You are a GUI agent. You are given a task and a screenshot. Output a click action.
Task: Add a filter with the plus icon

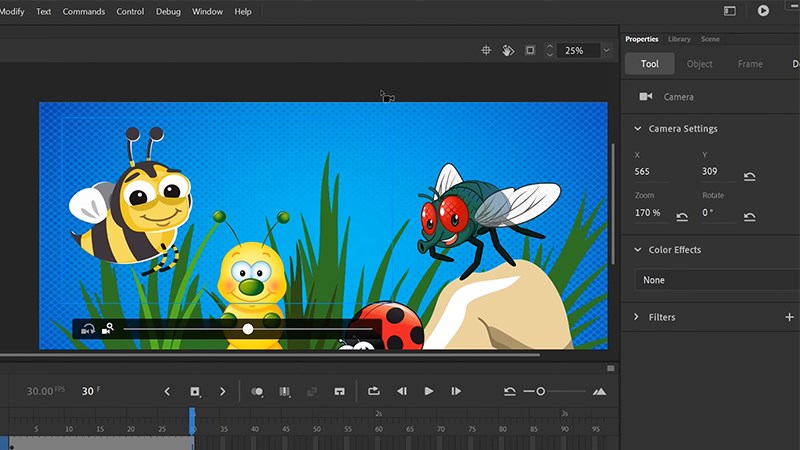coord(789,317)
